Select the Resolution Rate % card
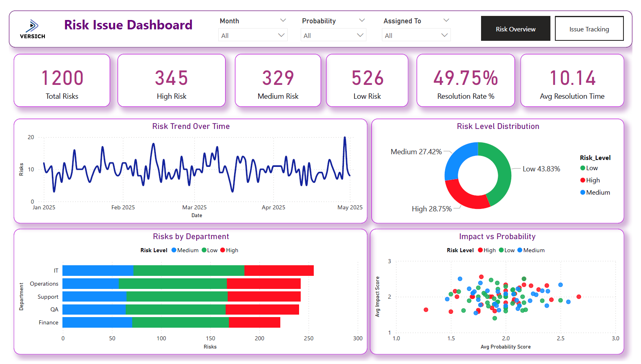 coord(466,81)
